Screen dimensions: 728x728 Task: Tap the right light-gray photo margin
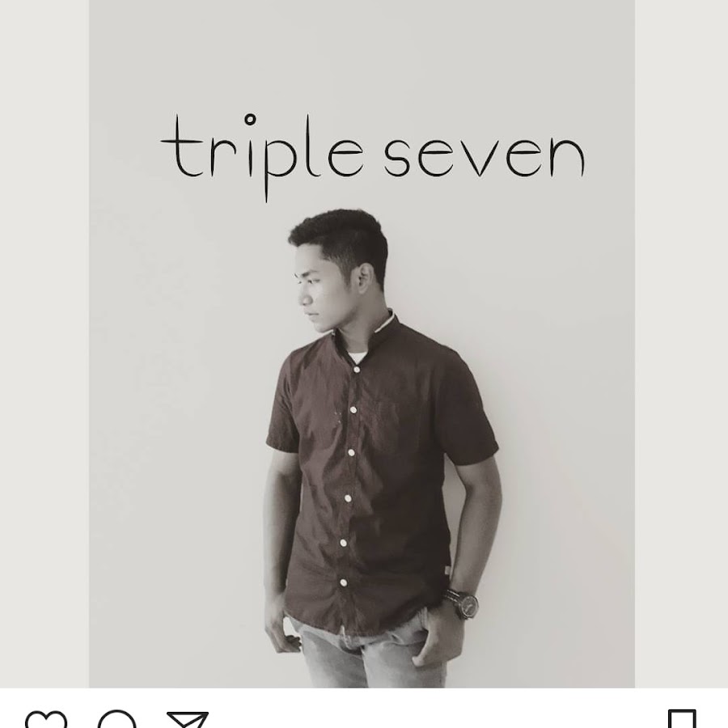coord(681,344)
